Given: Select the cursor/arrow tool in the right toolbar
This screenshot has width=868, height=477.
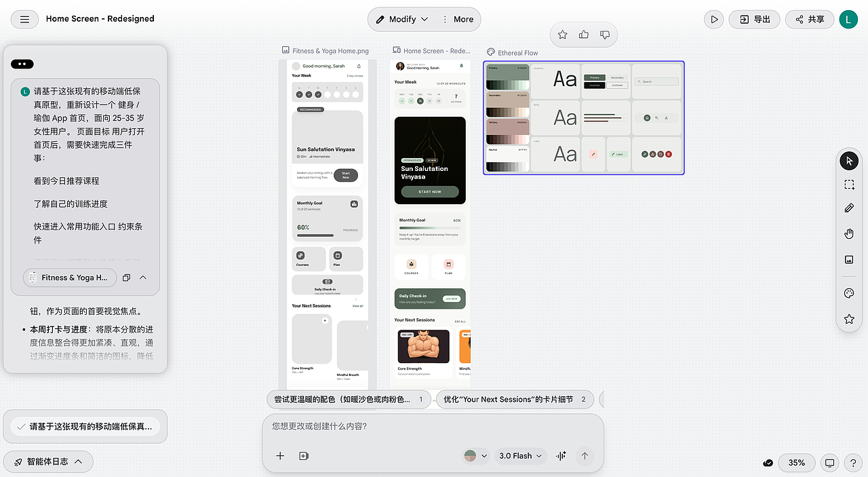Looking at the screenshot, I should 849,161.
